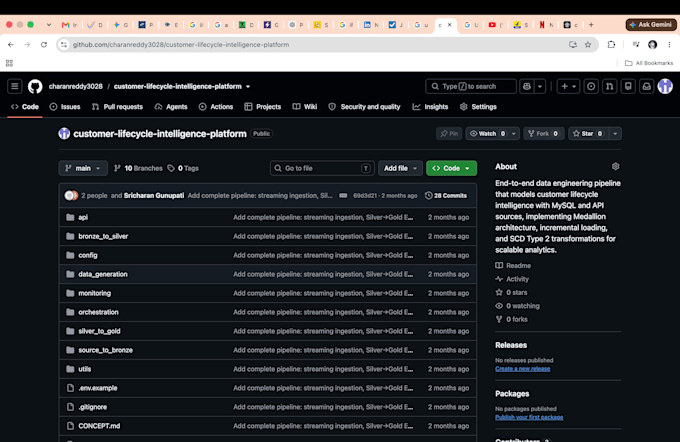Open the Agents tab

click(171, 107)
